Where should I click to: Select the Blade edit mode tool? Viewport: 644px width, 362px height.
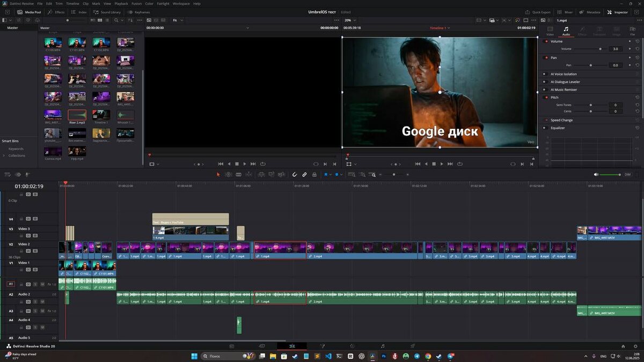coord(249,174)
